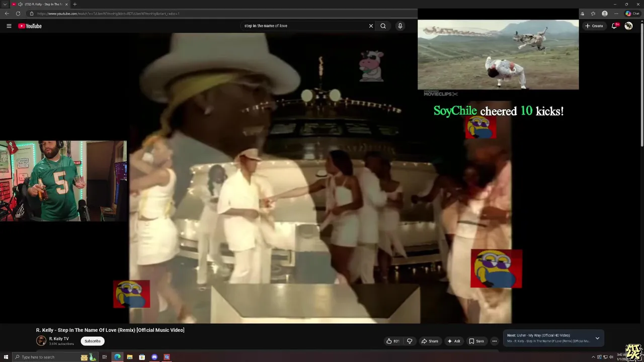
Task: Open YouTube notifications bell
Action: [x=614, y=26]
